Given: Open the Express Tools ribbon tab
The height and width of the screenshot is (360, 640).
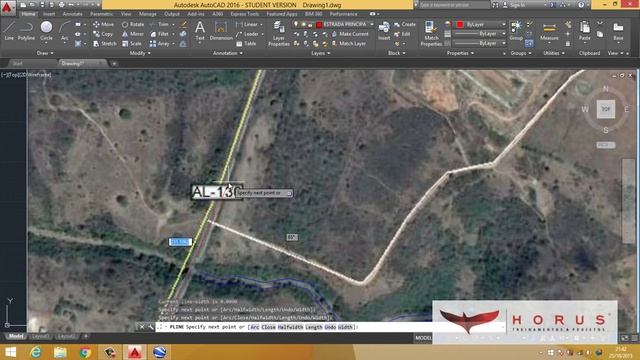Looking at the screenshot, I should 245,14.
